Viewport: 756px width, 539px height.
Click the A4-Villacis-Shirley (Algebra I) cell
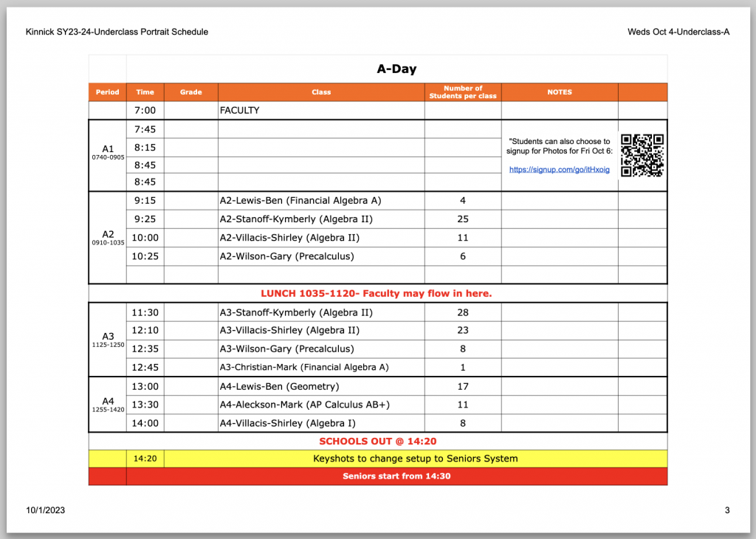pos(288,423)
